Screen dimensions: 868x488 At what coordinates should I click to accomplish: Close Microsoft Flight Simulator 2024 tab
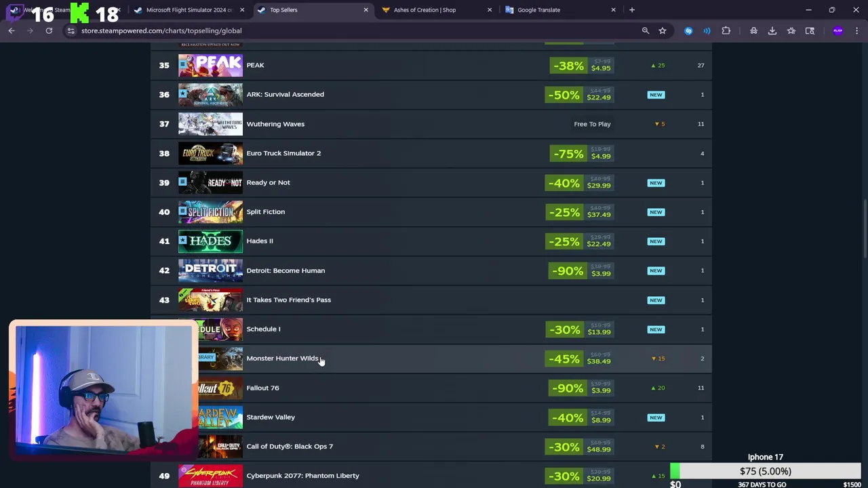[242, 9]
